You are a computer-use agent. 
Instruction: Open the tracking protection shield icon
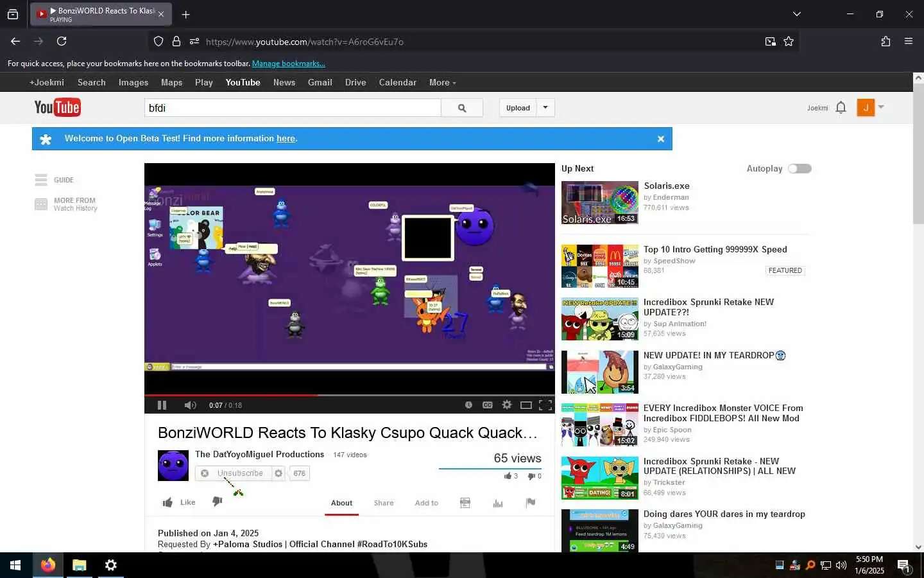click(x=158, y=42)
